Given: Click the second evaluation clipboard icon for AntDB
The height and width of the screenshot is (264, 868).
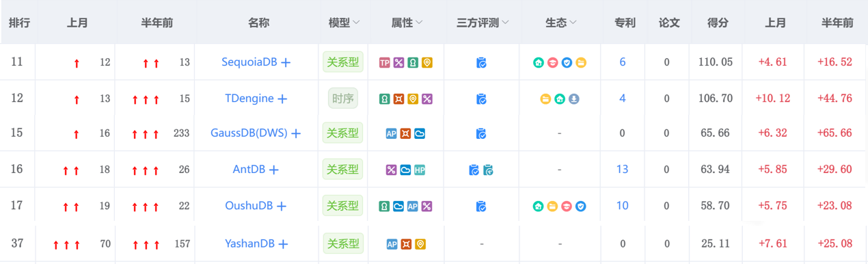Looking at the screenshot, I should (488, 170).
